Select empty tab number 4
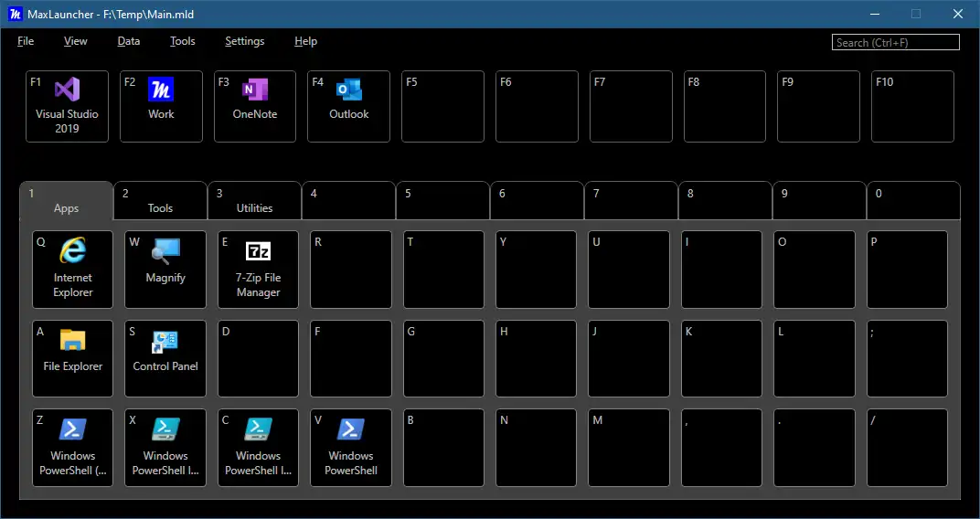Screen dimensions: 980x519 coord(348,200)
